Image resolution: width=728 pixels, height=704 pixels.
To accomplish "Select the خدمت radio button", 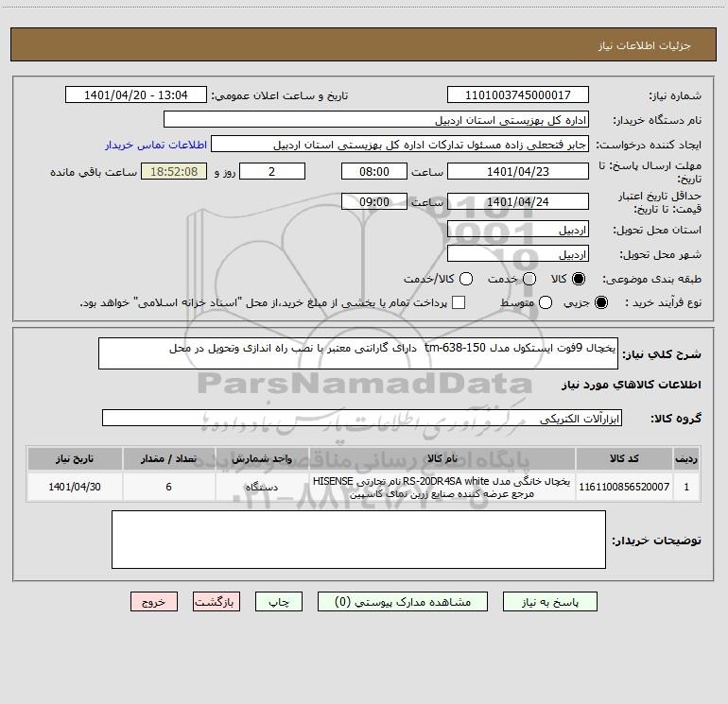I will (529, 279).
